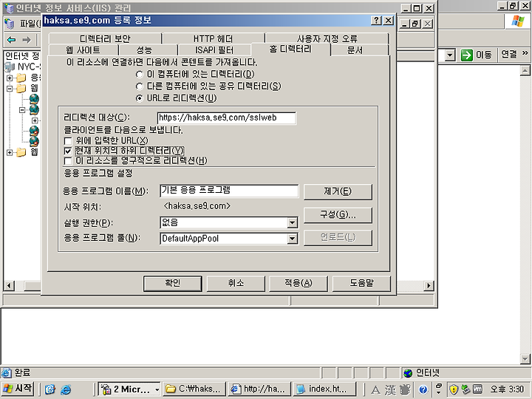
Task: Open the 응용 프로그램 풀 DefaultAppPool dropdown
Action: [x=292, y=239]
